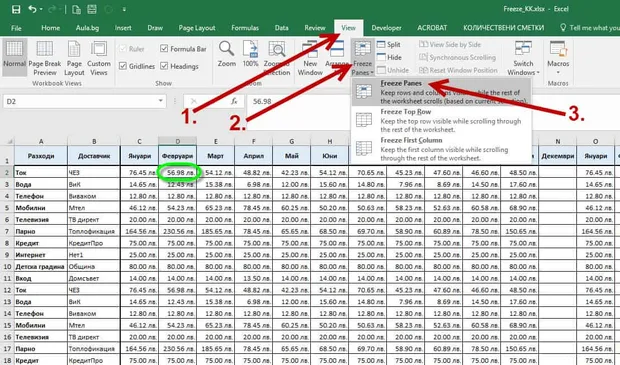
Task: Click the new document icon in quick access toolbar
Action: pyautogui.click(x=76, y=9)
